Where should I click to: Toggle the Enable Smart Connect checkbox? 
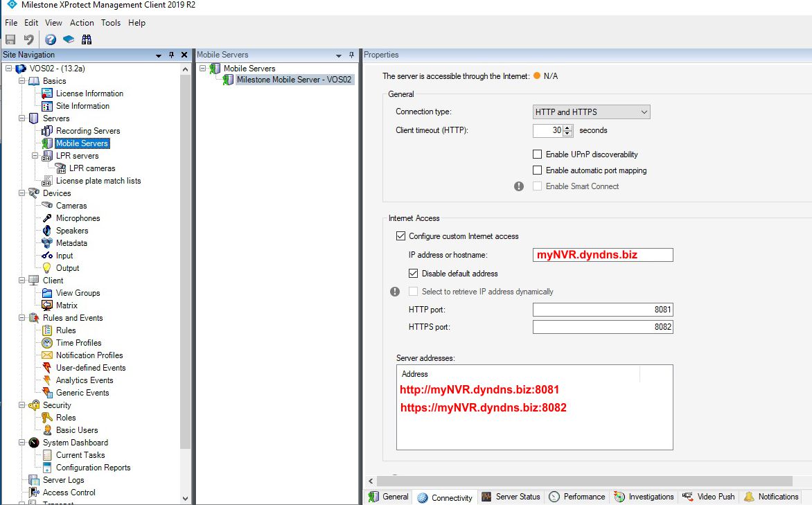pyautogui.click(x=538, y=186)
